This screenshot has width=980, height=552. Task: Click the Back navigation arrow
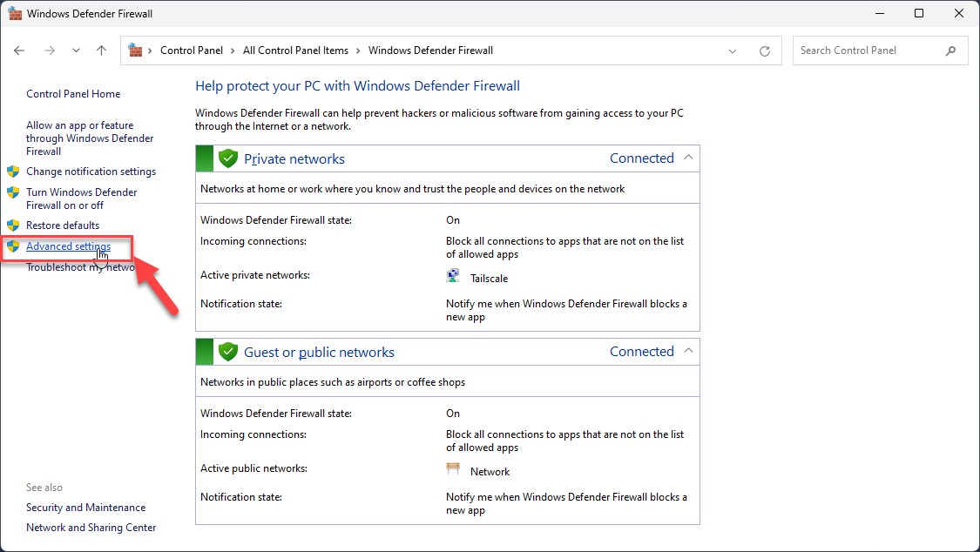coord(19,50)
